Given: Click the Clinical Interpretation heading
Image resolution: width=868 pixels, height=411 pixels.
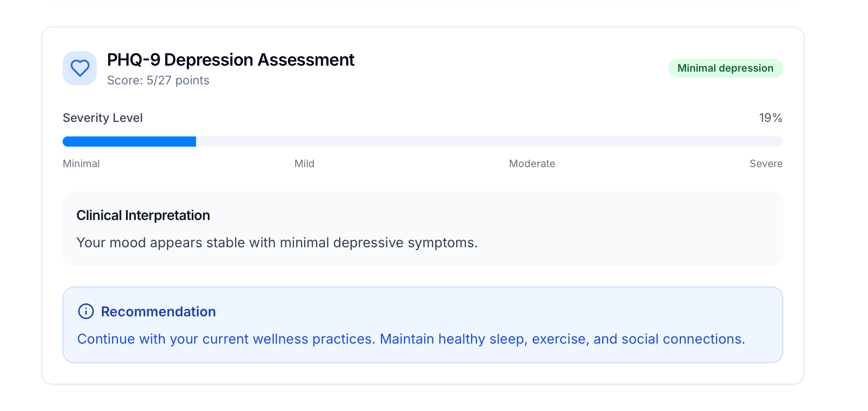Looking at the screenshot, I should (x=143, y=216).
